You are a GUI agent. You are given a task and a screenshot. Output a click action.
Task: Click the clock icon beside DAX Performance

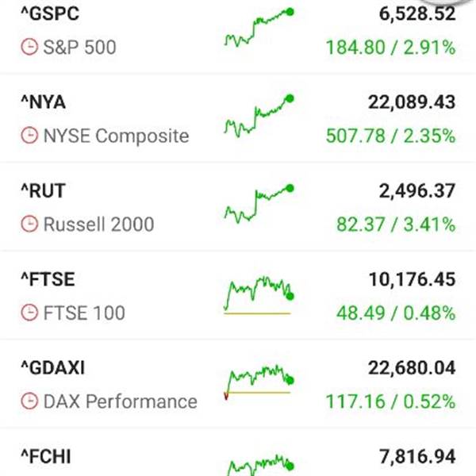[x=28, y=401]
